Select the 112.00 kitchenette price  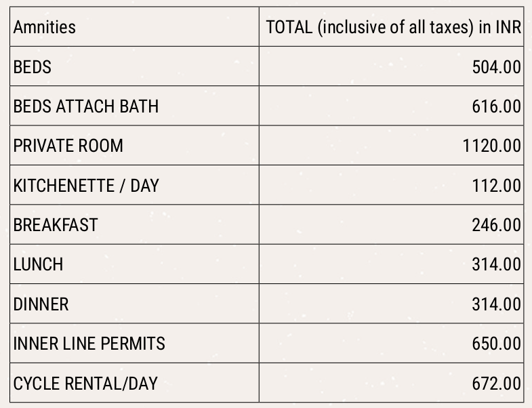coord(496,185)
